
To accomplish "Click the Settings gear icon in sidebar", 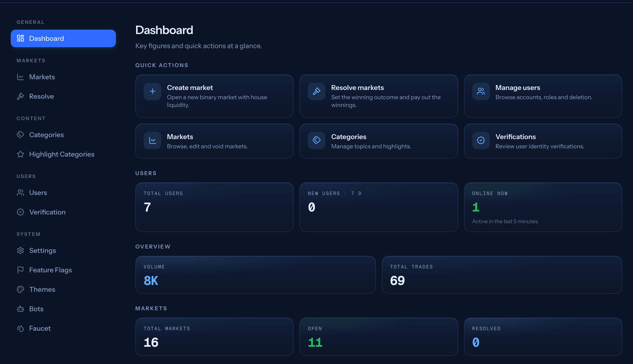I will 20,250.
